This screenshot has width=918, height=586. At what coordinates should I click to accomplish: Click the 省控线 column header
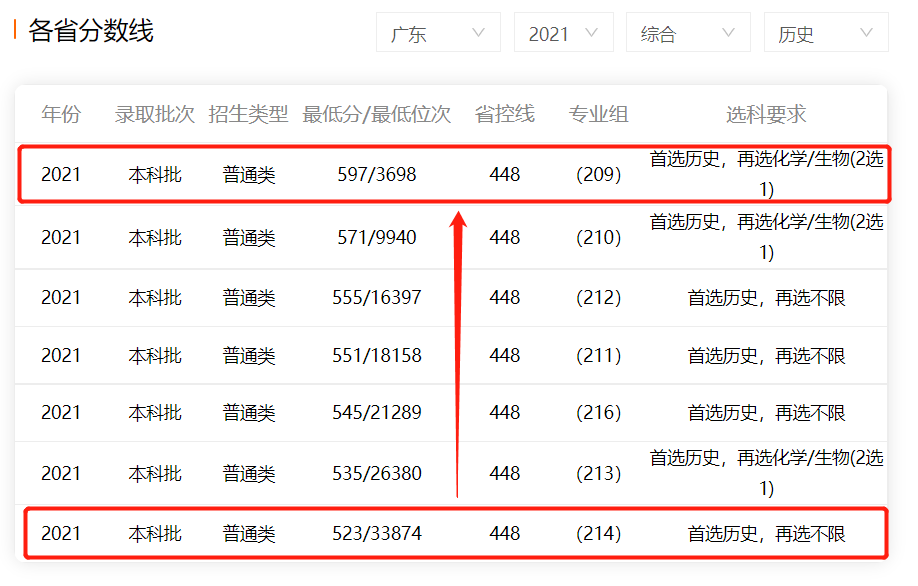(505, 114)
